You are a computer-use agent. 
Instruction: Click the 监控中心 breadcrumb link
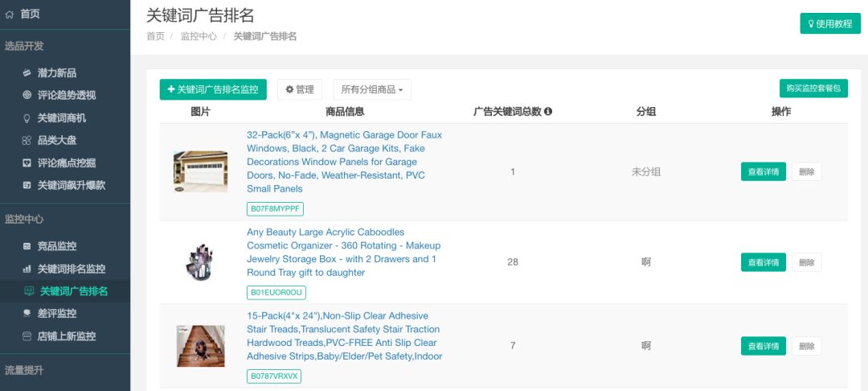199,36
